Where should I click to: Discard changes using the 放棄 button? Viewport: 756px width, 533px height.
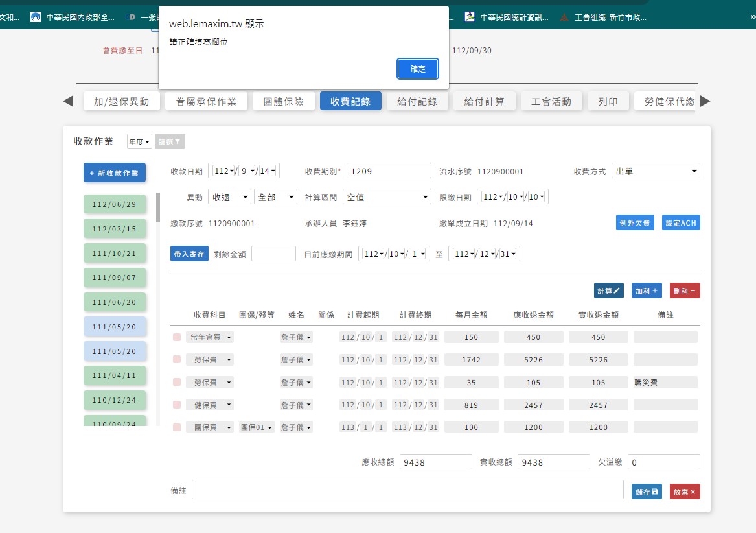tap(684, 492)
